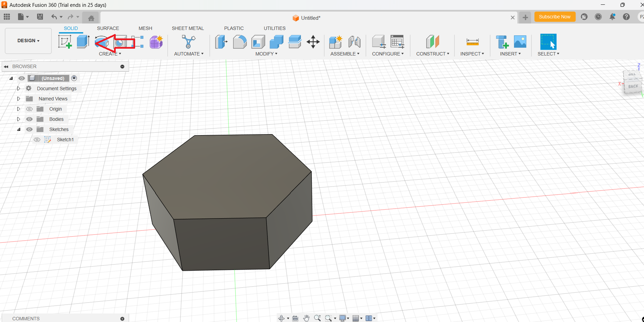
Task: Click the Automate tool icon
Action: (188, 42)
